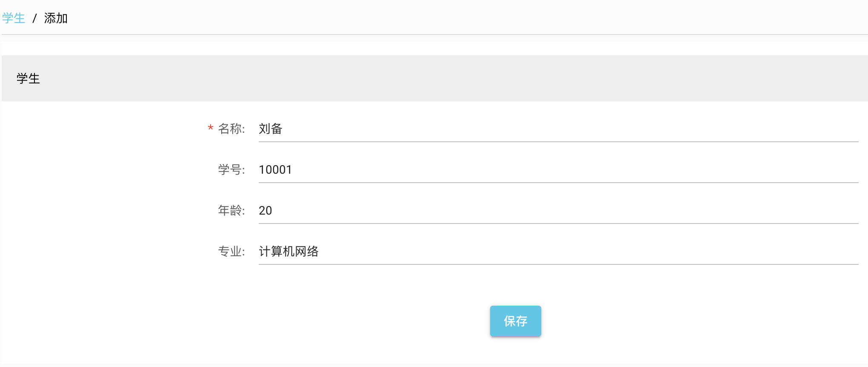Click the 10001 student number value
Screen dimensions: 868x367
(275, 169)
